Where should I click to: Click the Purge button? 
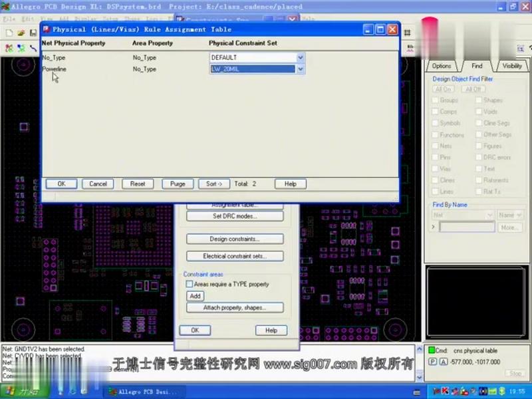coord(177,184)
